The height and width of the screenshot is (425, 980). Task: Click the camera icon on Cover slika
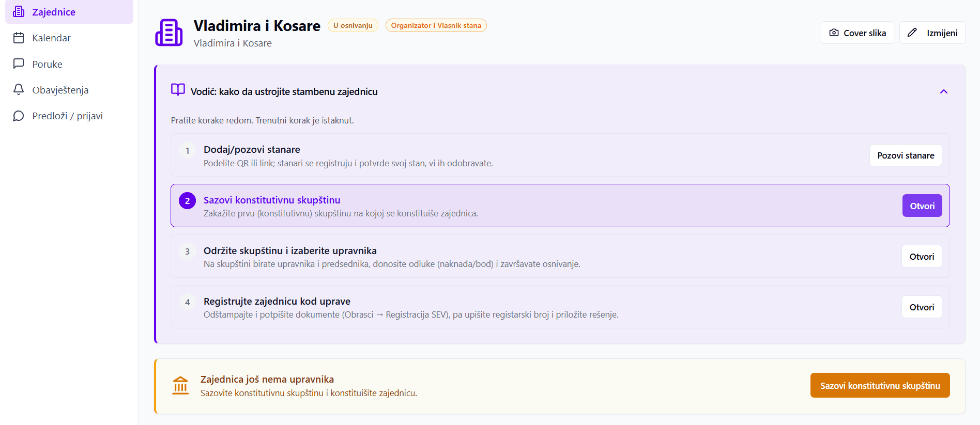tap(834, 33)
